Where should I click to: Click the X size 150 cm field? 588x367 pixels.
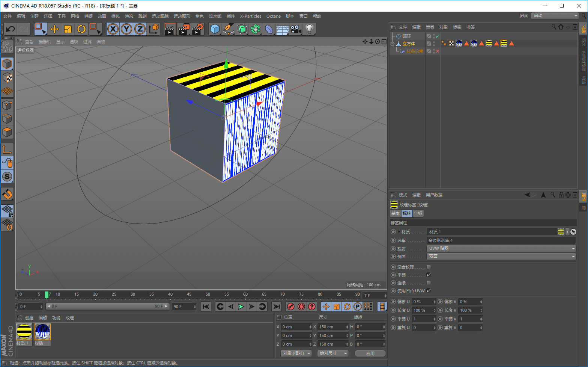point(333,327)
